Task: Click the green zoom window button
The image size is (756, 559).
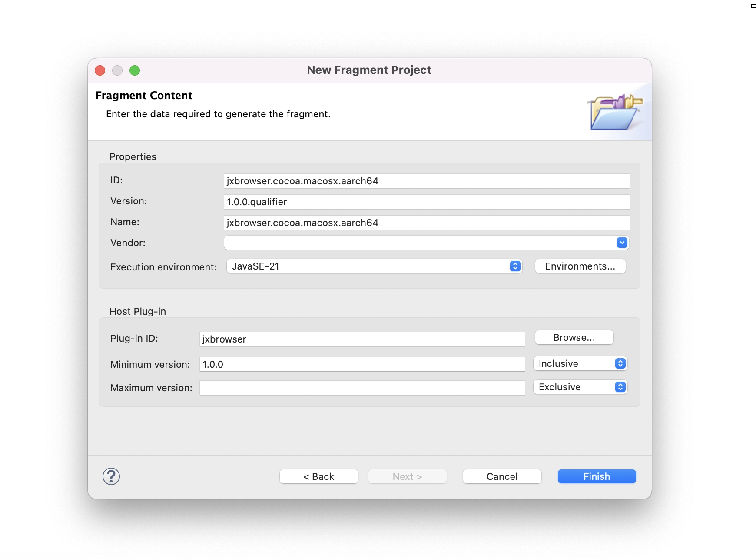Action: tap(135, 70)
